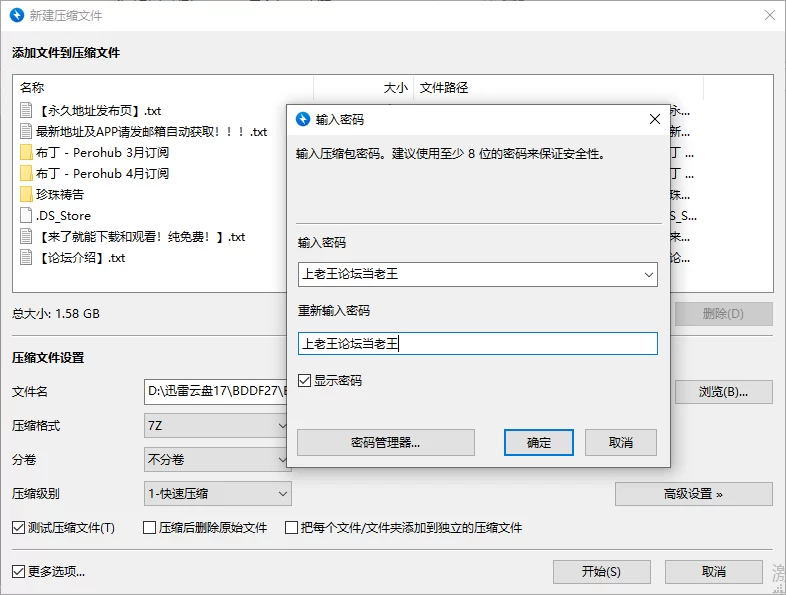Expand the 输入密码 dropdown arrow
Viewport: 786px width, 595px height.
[x=647, y=274]
